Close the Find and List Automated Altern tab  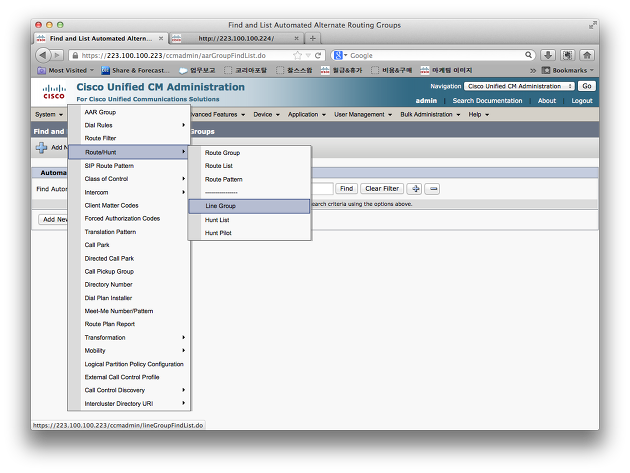(x=161, y=39)
